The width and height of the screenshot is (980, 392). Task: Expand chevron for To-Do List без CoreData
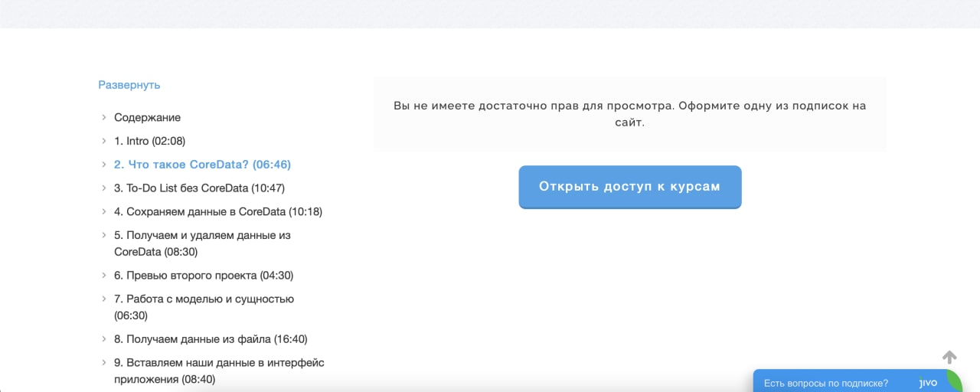point(103,188)
